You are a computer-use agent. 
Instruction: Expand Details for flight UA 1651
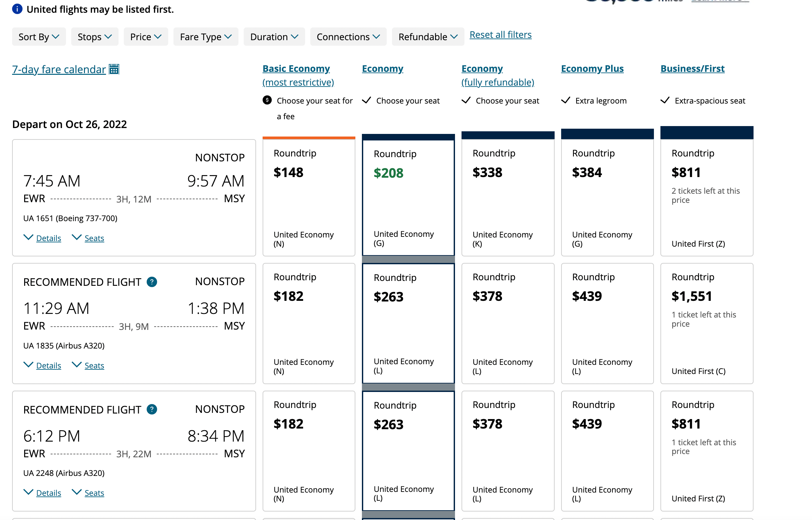48,238
